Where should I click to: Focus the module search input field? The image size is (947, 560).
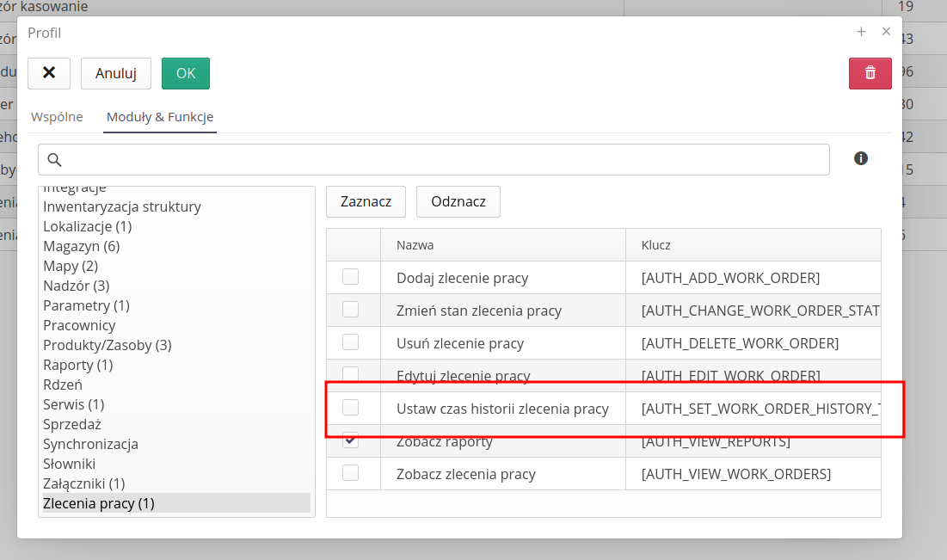coord(443,160)
